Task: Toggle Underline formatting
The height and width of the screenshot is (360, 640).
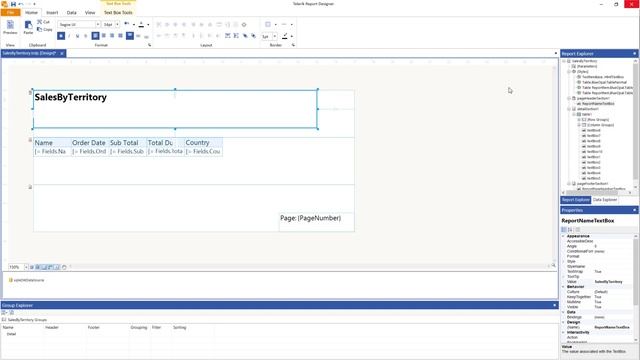Action: coord(77,36)
